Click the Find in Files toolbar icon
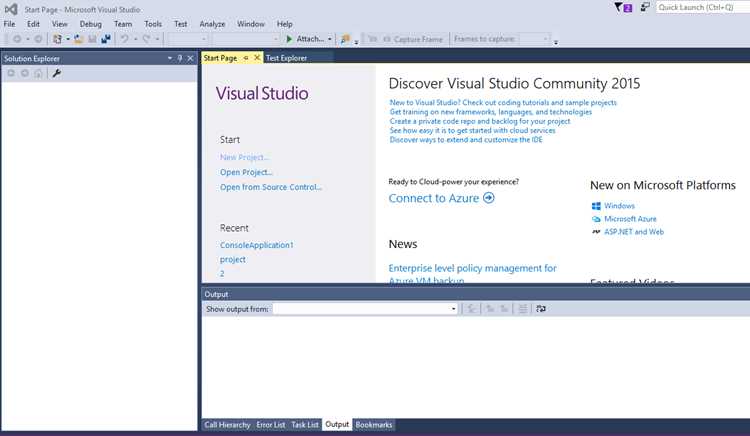 pyautogui.click(x=345, y=39)
